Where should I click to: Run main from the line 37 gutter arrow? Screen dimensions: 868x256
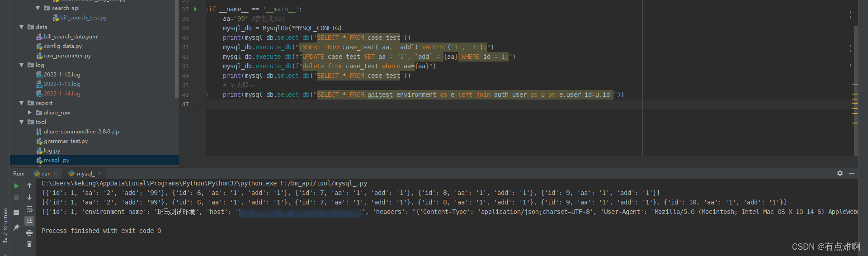(195, 9)
